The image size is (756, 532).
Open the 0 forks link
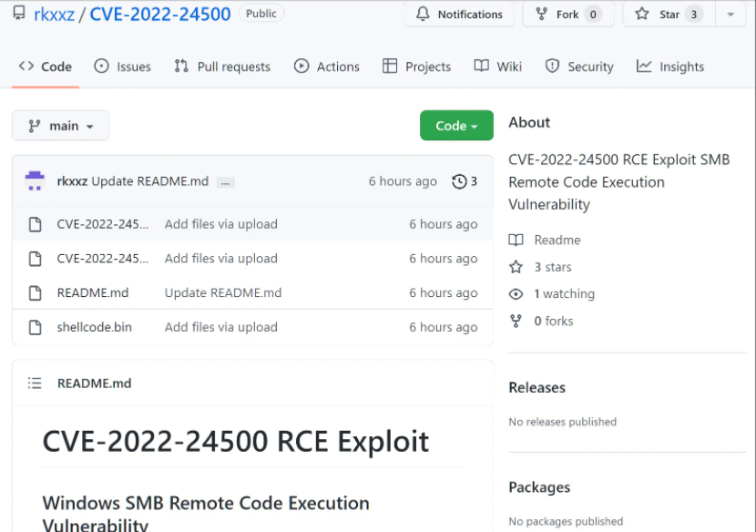(554, 321)
